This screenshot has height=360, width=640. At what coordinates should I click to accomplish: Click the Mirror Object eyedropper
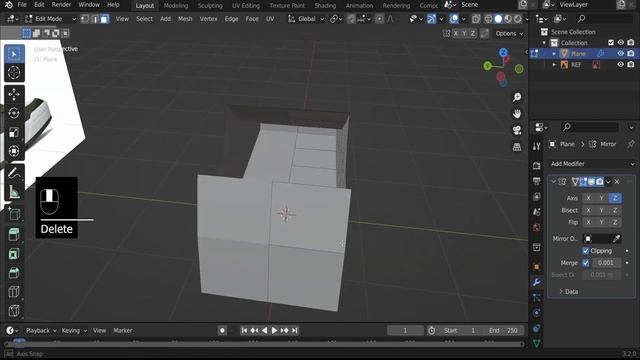pos(616,238)
